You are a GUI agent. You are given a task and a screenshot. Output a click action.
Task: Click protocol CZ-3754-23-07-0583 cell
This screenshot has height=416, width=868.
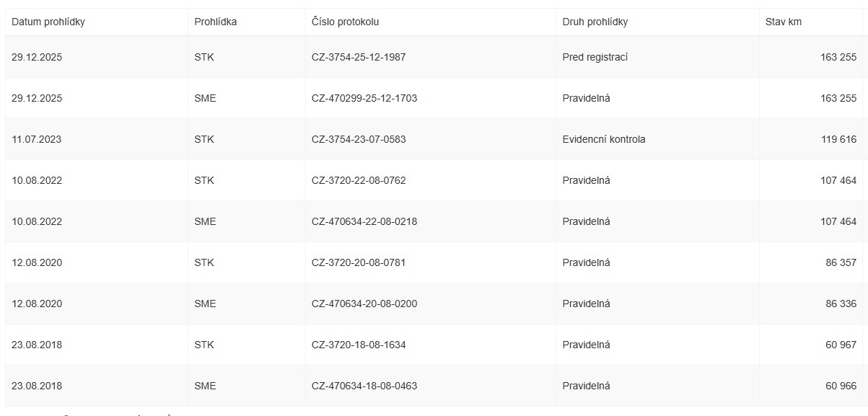coord(359,139)
